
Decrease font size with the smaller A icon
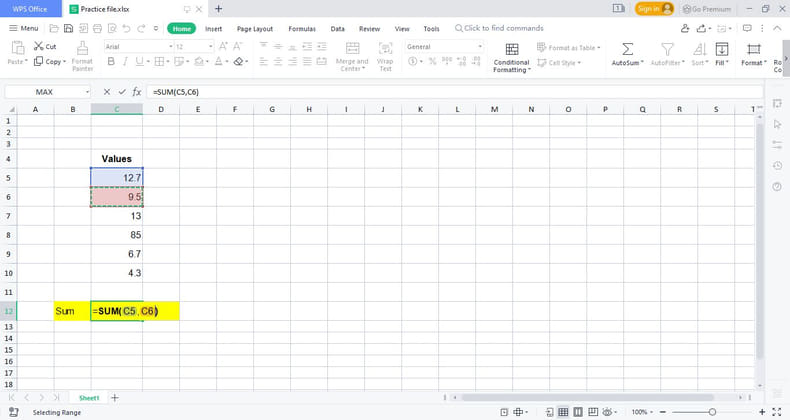(x=238, y=46)
